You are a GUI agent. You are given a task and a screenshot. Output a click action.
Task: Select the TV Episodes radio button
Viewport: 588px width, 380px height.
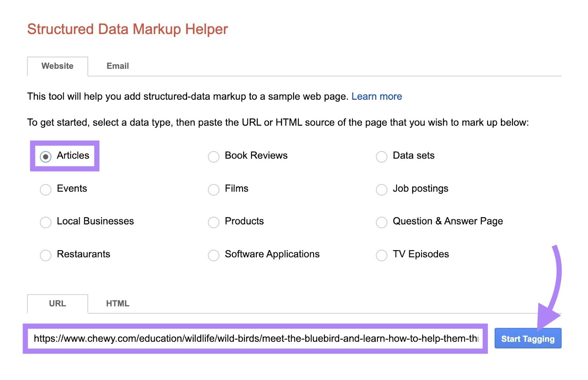coord(381,255)
